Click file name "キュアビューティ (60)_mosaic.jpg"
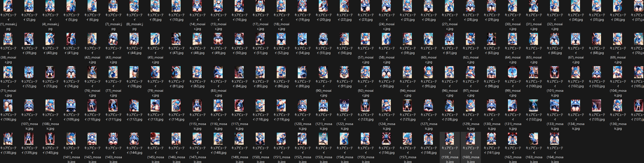Image resolution: width=644 pixels, height=163 pixels. click(x=428, y=55)
